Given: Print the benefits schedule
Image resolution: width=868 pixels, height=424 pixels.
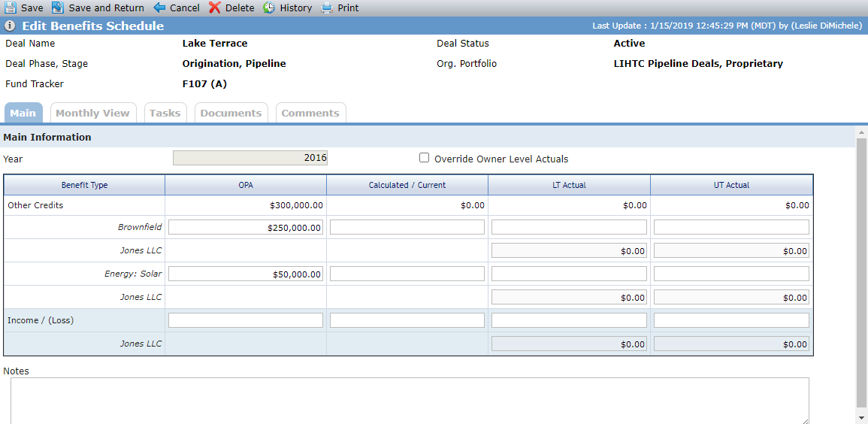Looking at the screenshot, I should point(348,8).
